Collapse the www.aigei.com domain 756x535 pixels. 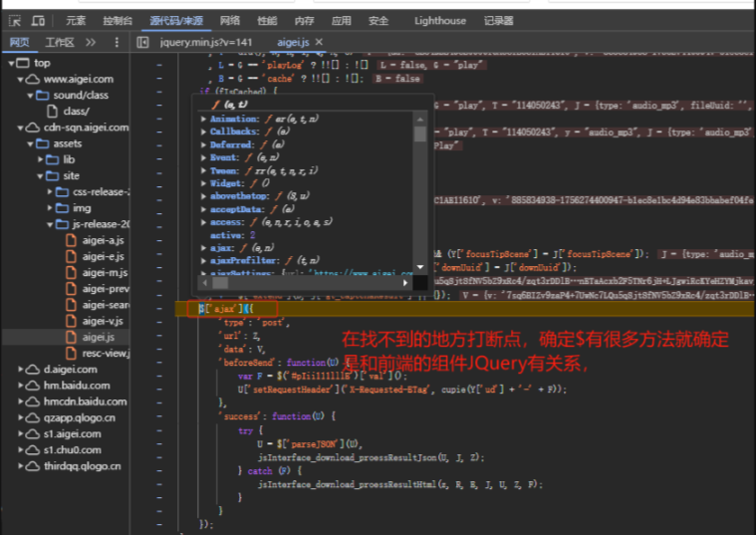point(20,79)
